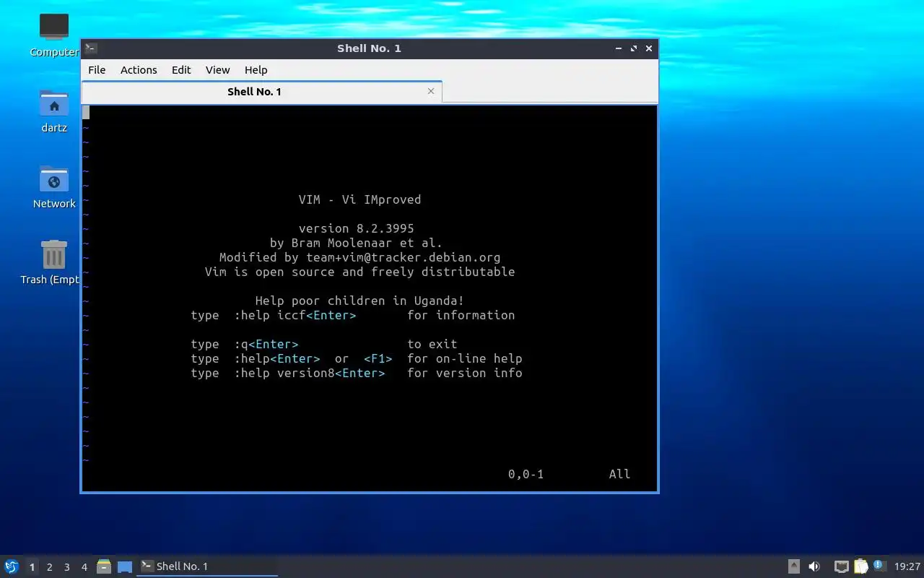
Task: Switch to workspace 2
Action: click(x=49, y=567)
